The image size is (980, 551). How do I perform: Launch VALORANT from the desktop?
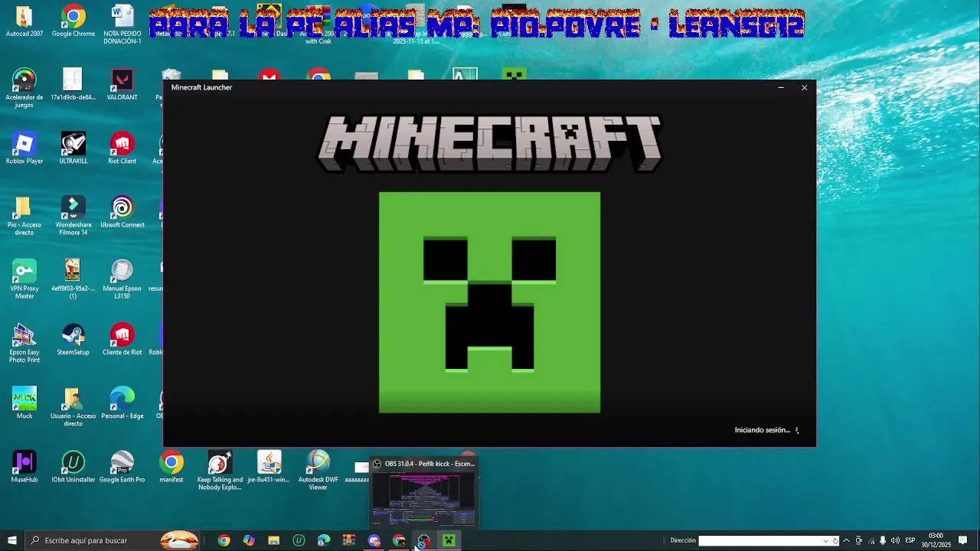pyautogui.click(x=122, y=84)
